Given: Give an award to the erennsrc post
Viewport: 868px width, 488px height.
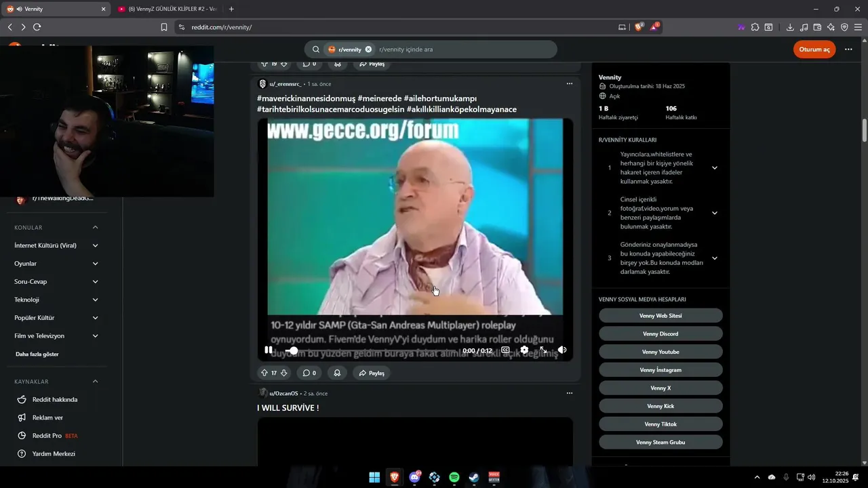Looking at the screenshot, I should [337, 373].
